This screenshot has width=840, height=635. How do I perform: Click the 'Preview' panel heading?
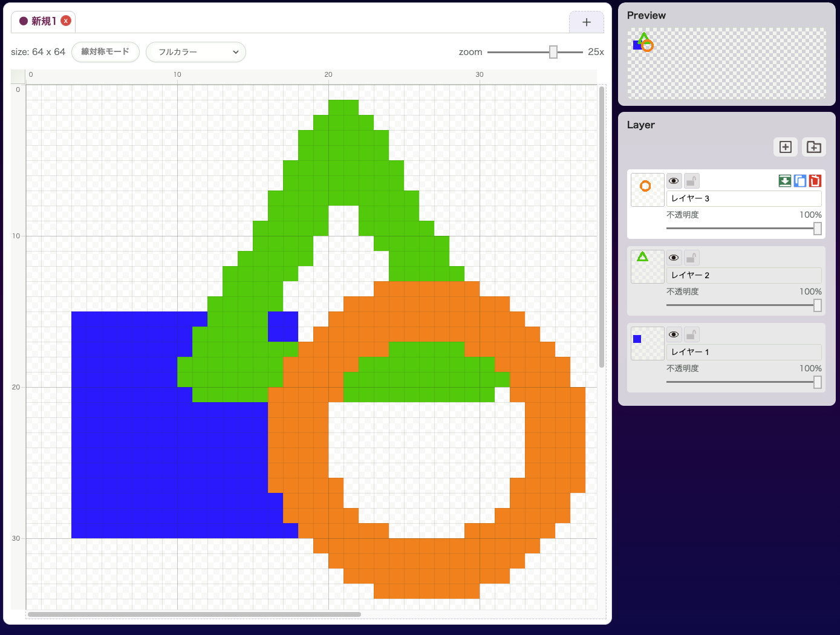pos(646,16)
